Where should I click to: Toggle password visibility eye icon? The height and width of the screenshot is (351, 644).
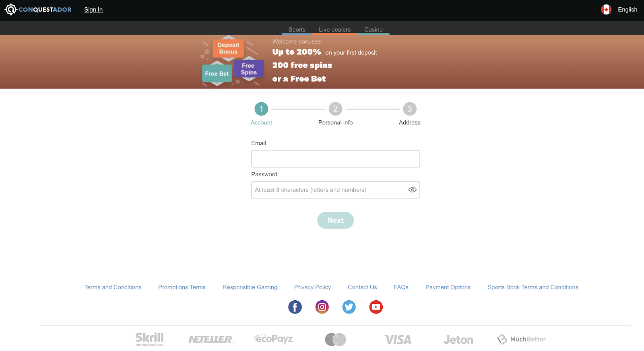(x=412, y=190)
